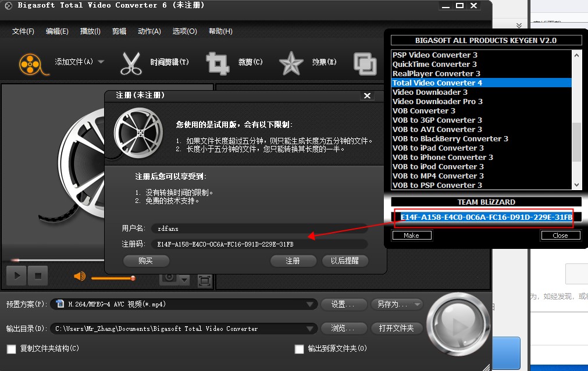Click the product list scroll up arrow
Image resolution: width=588 pixels, height=371 pixels.
click(577, 55)
